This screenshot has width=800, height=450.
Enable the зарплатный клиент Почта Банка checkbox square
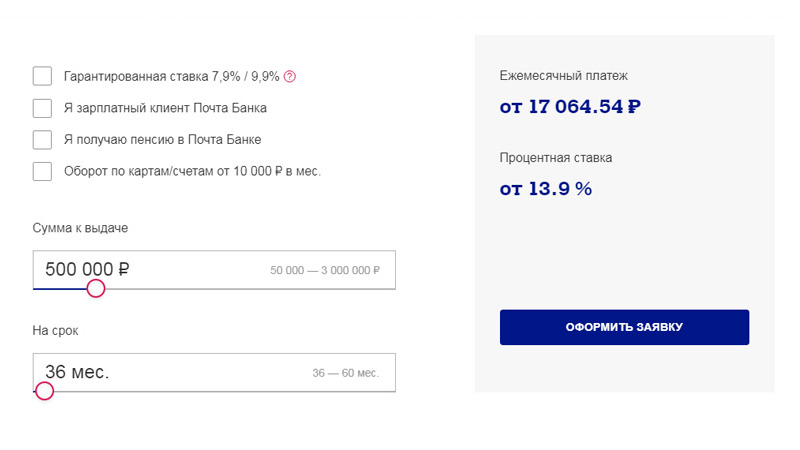[x=42, y=108]
